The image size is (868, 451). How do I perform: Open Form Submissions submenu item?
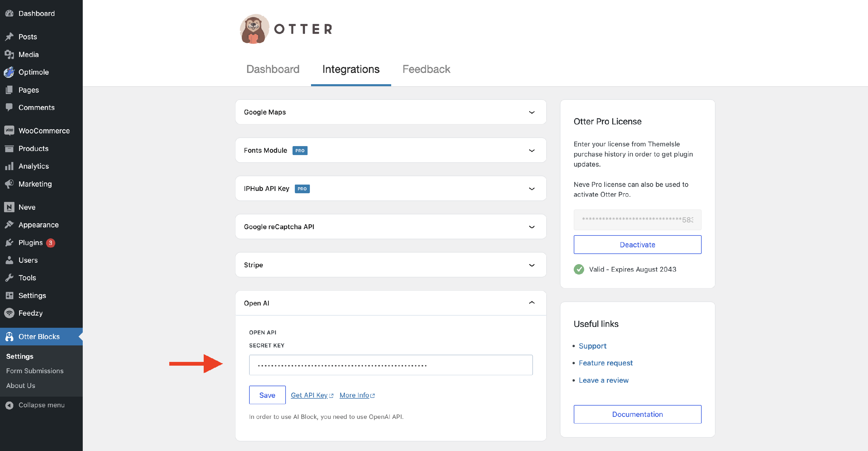point(35,371)
